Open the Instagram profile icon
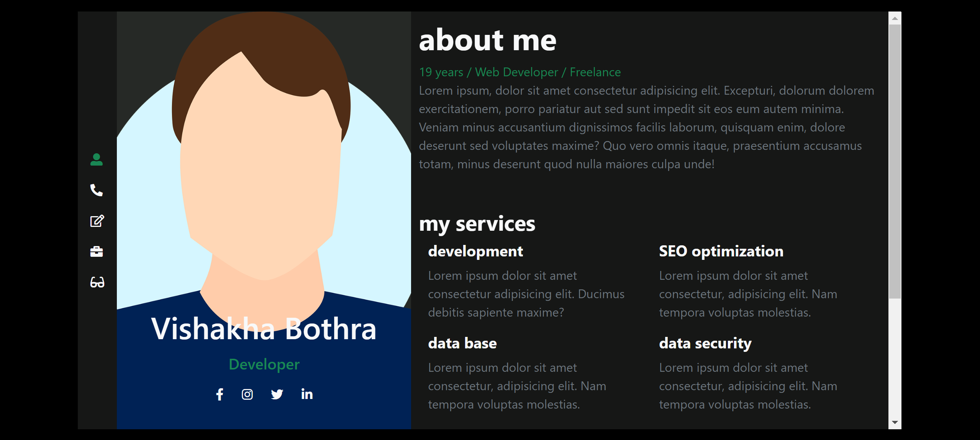 pyautogui.click(x=247, y=394)
